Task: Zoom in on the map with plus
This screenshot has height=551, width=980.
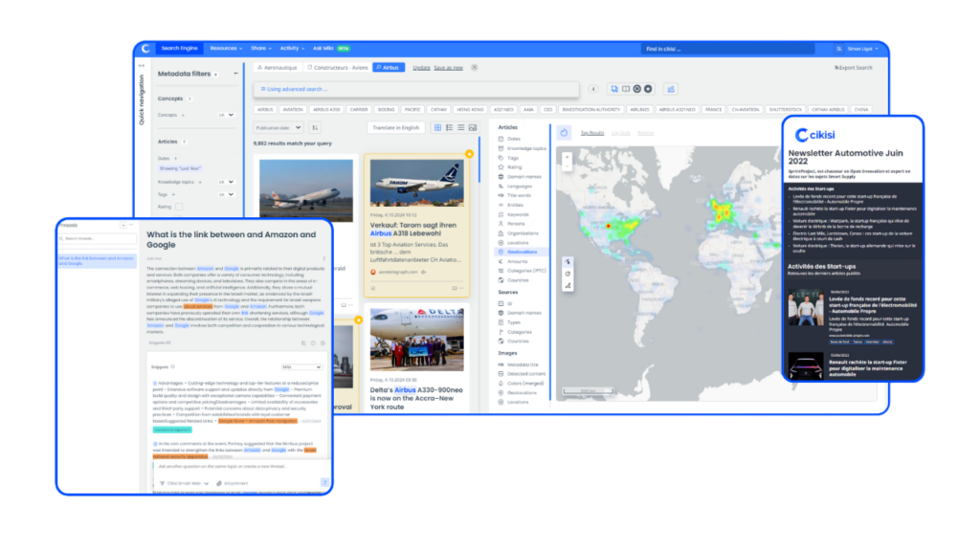Action: click(567, 158)
